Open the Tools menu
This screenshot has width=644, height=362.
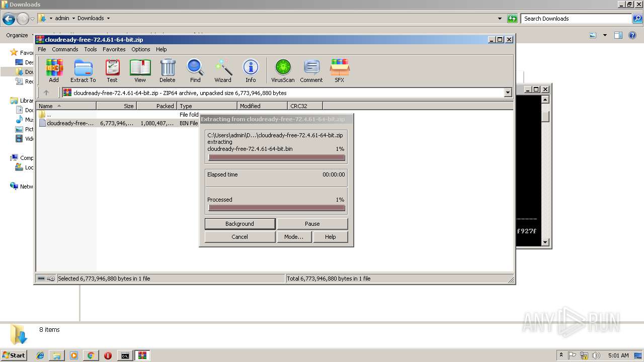[x=91, y=49]
